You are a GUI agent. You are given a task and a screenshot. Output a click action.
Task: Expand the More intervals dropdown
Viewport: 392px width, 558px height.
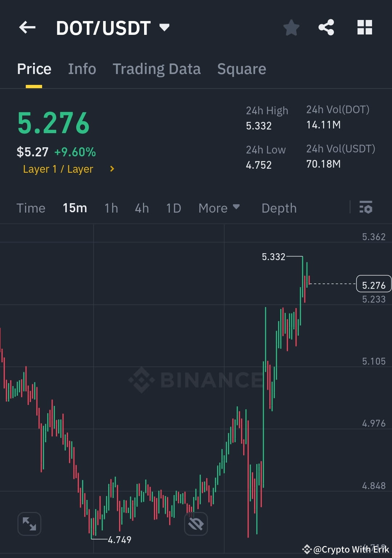point(219,208)
